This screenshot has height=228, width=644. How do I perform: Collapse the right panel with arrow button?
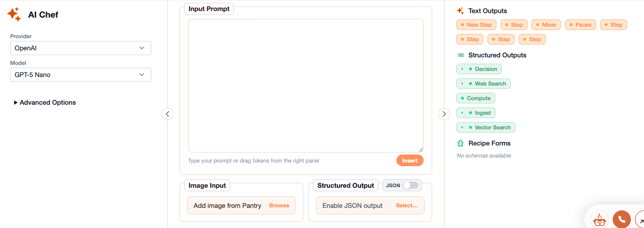pos(444,114)
